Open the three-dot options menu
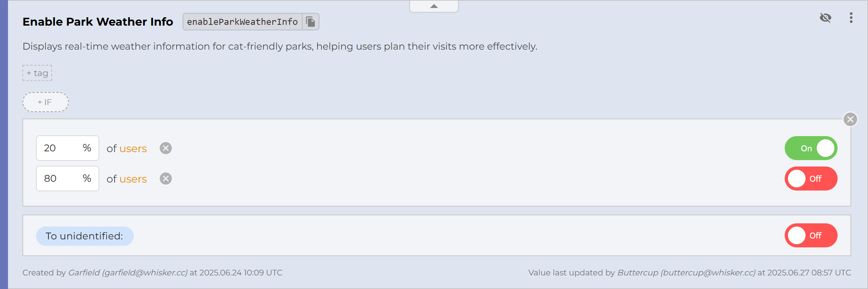 [x=851, y=18]
